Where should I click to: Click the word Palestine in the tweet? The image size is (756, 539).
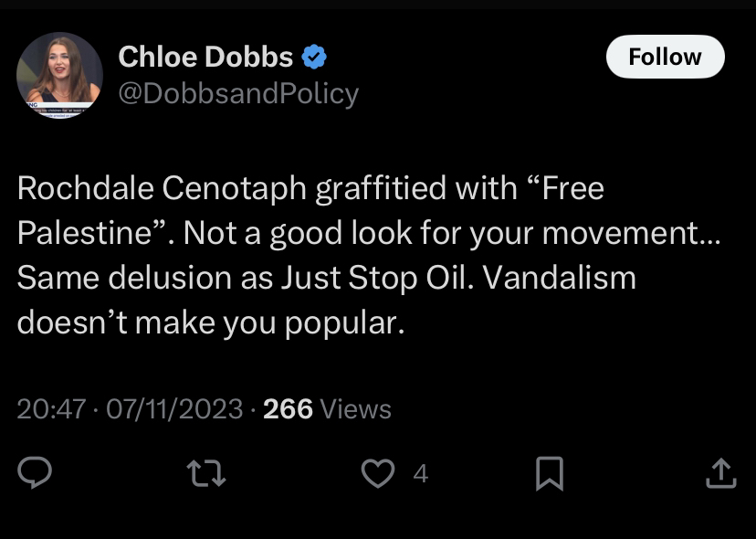tap(85, 233)
